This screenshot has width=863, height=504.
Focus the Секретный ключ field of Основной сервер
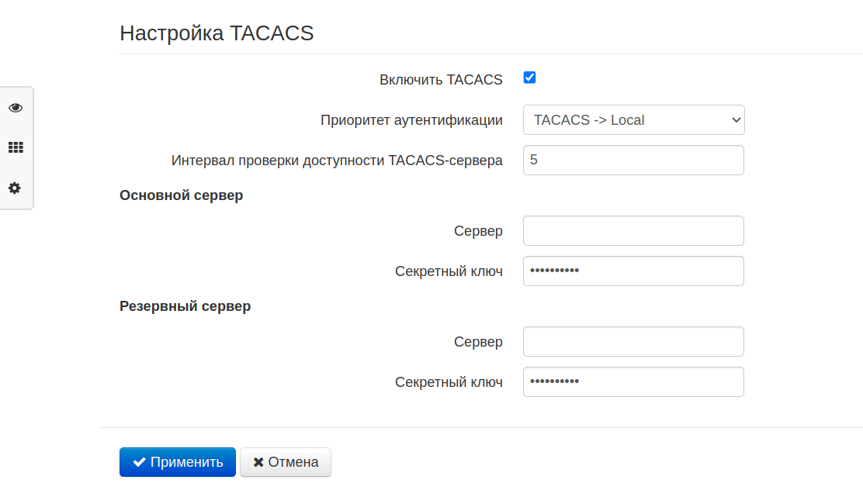tap(633, 271)
